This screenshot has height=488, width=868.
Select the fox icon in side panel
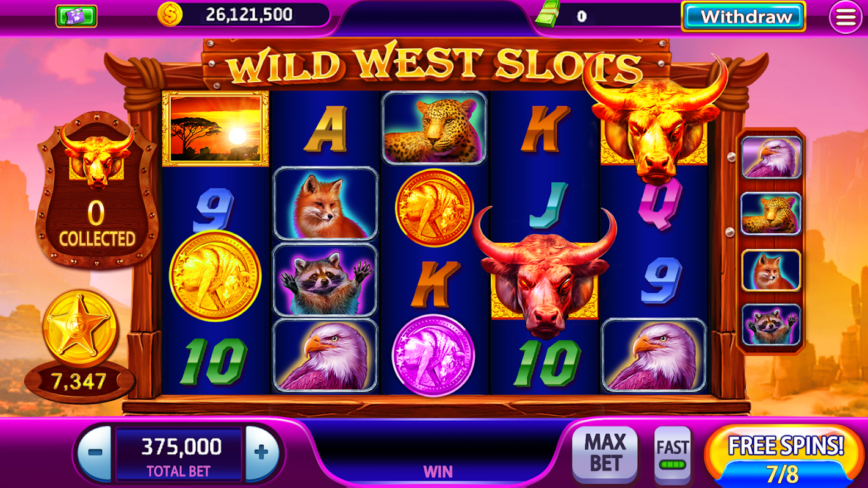771,270
